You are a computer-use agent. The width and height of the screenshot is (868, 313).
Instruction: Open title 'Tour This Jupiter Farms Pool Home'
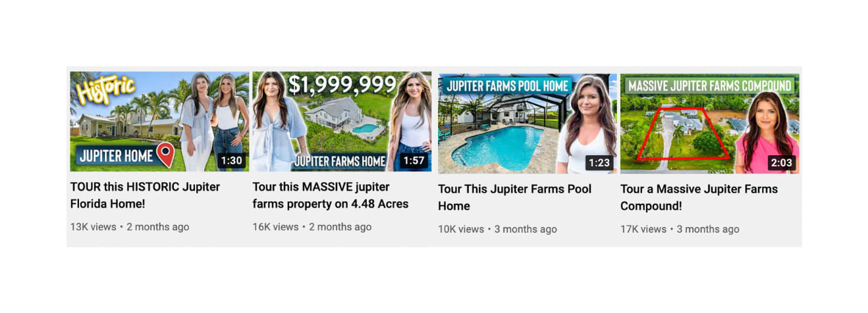tap(515, 197)
